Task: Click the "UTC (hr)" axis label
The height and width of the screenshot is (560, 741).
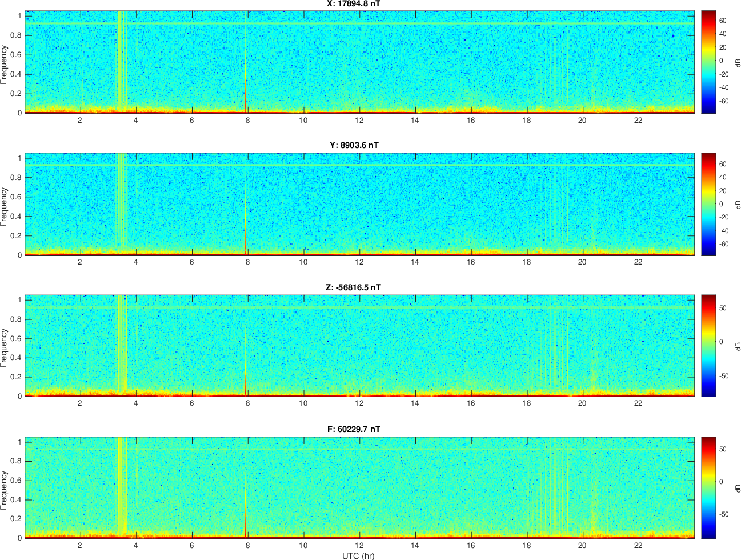Action: pos(358,555)
